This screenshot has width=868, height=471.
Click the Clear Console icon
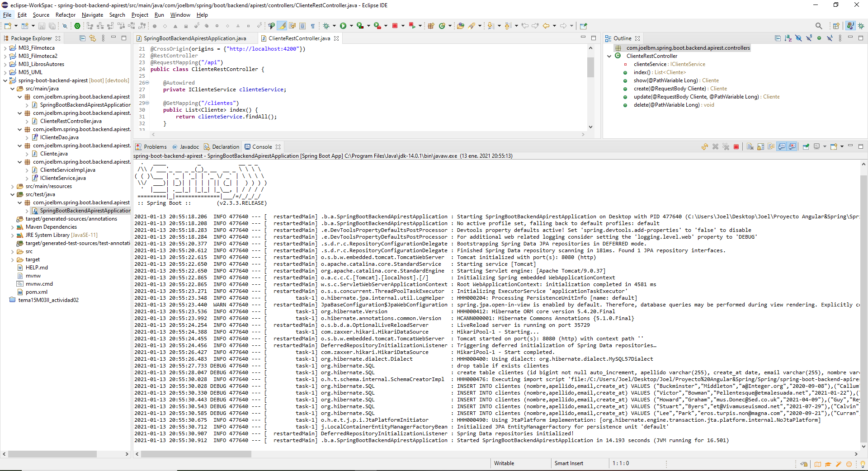coord(750,146)
